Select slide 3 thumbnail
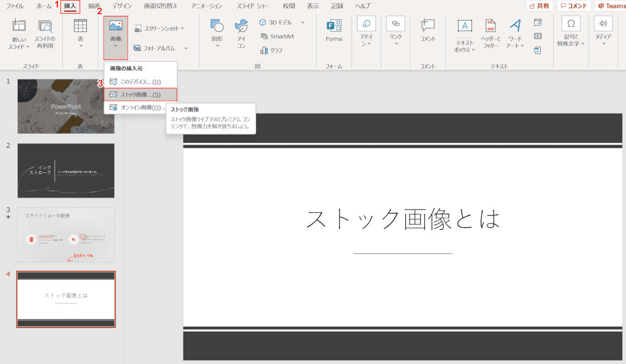This screenshot has width=626, height=364. tap(66, 235)
